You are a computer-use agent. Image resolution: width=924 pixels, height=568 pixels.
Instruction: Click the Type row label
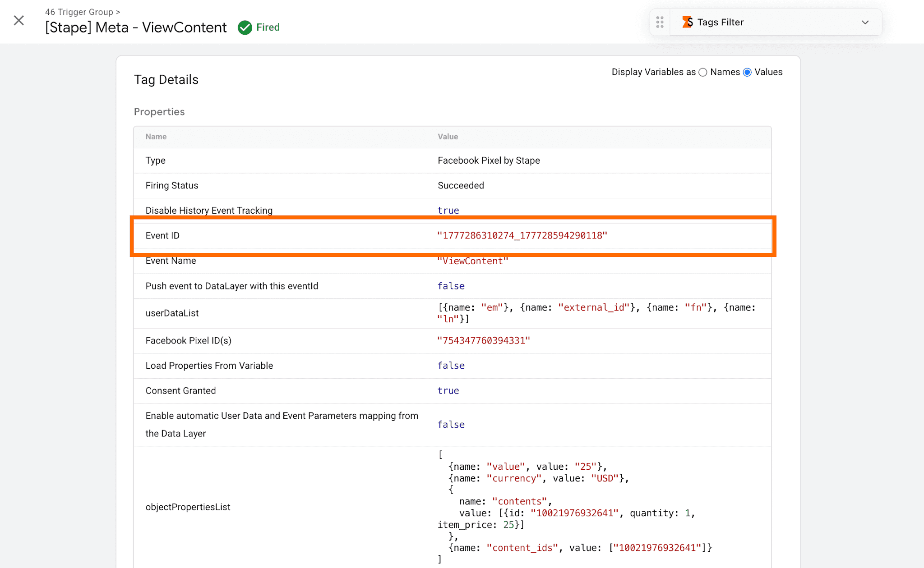[x=156, y=160]
